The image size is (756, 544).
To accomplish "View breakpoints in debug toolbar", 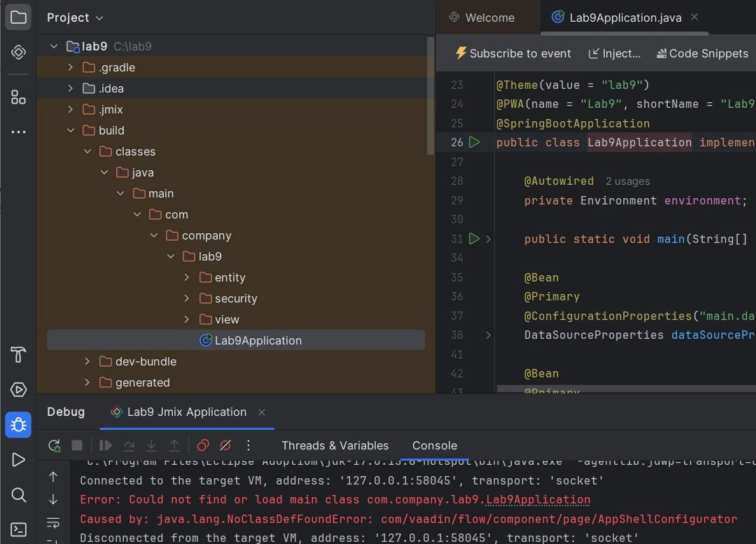I will click(203, 445).
